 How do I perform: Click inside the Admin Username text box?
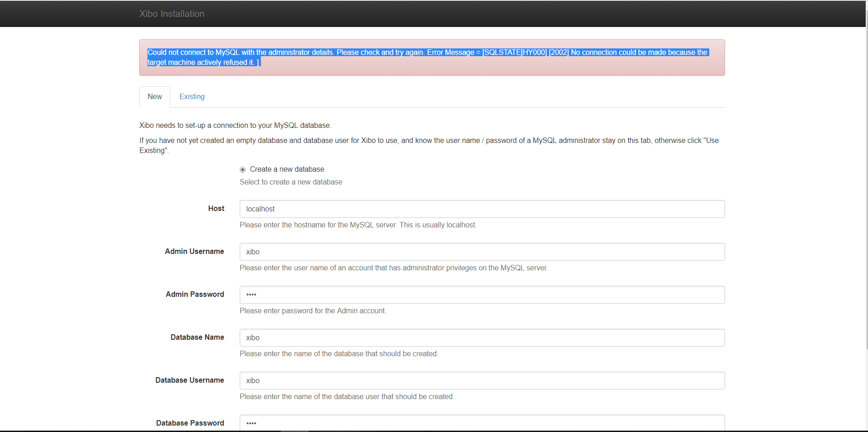pyautogui.click(x=482, y=252)
